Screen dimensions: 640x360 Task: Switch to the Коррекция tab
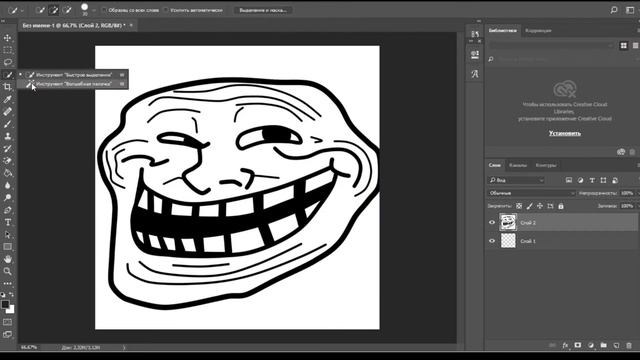[538, 31]
